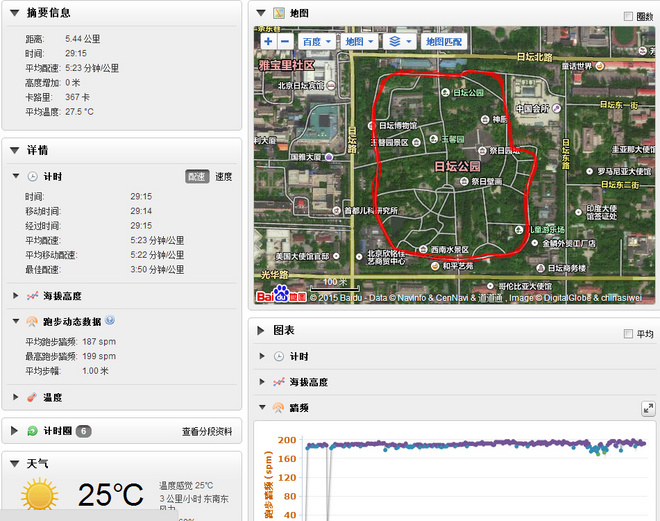Expand the 海拔高度 chart row
Viewport: 660px width, 521px height.
(262, 382)
